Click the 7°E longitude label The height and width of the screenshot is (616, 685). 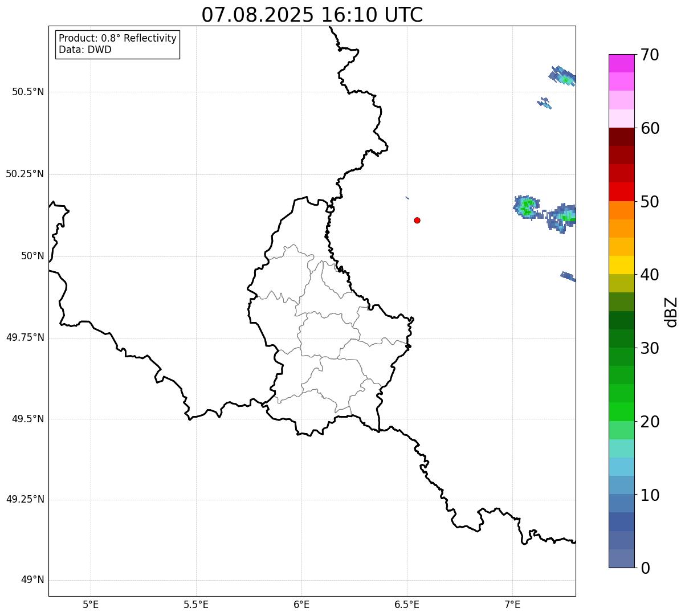[x=512, y=604]
